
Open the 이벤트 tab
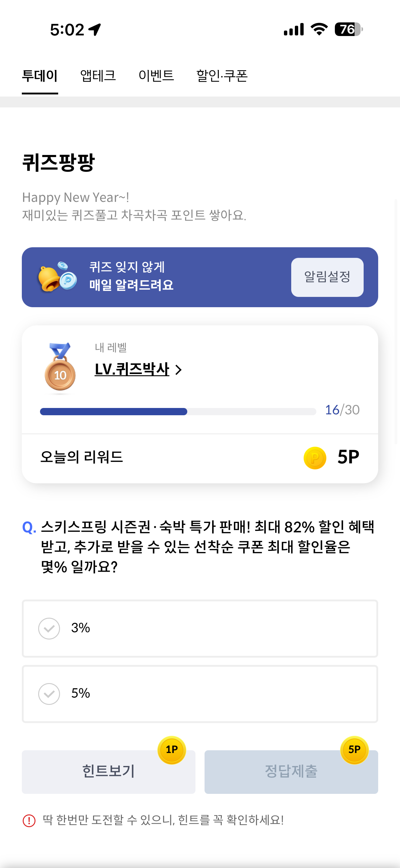pos(156,75)
